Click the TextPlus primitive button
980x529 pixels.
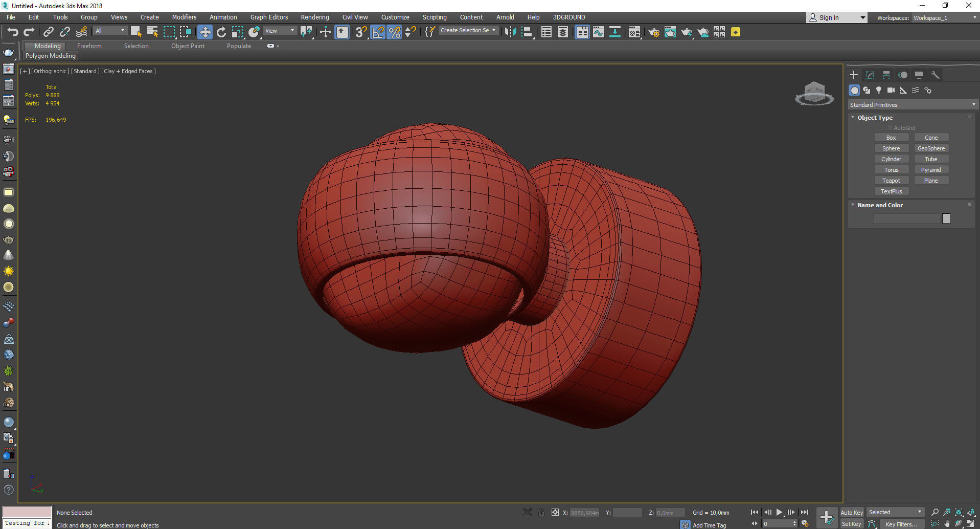pyautogui.click(x=891, y=191)
